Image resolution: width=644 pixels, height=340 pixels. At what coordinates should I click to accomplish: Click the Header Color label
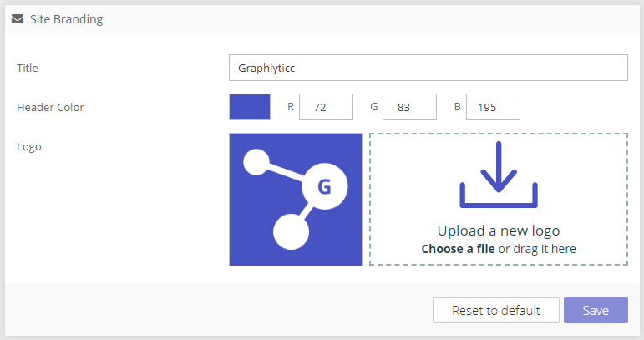click(50, 107)
